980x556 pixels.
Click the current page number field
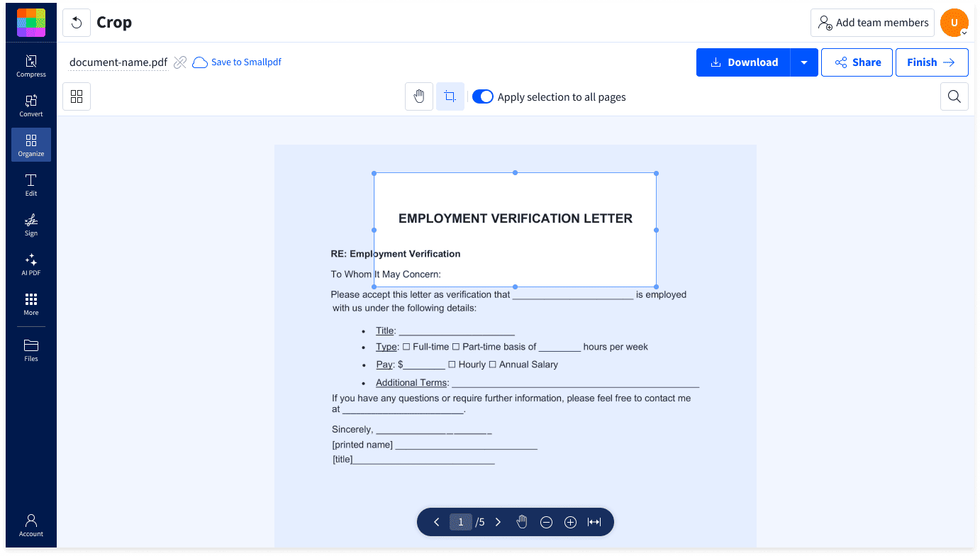tap(460, 522)
